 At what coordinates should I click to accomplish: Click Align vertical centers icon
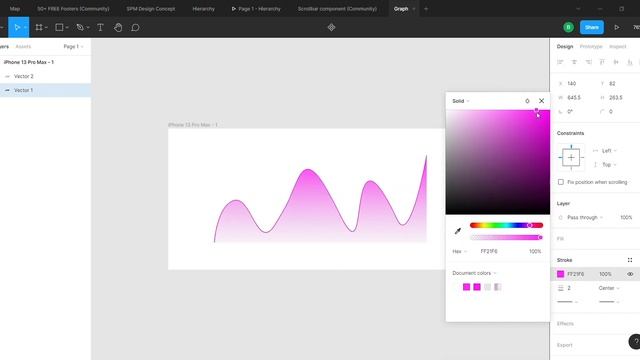[x=616, y=62]
